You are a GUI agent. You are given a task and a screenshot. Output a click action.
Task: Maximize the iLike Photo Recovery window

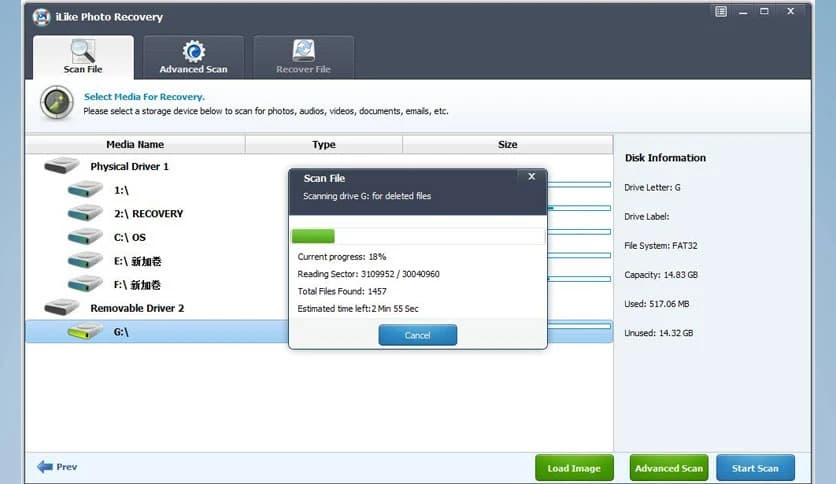[x=764, y=11]
